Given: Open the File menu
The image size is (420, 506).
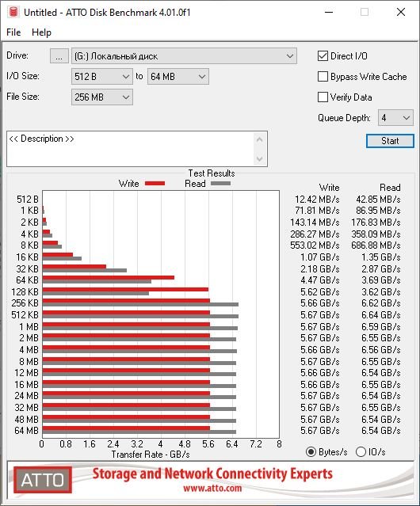Looking at the screenshot, I should (13, 32).
